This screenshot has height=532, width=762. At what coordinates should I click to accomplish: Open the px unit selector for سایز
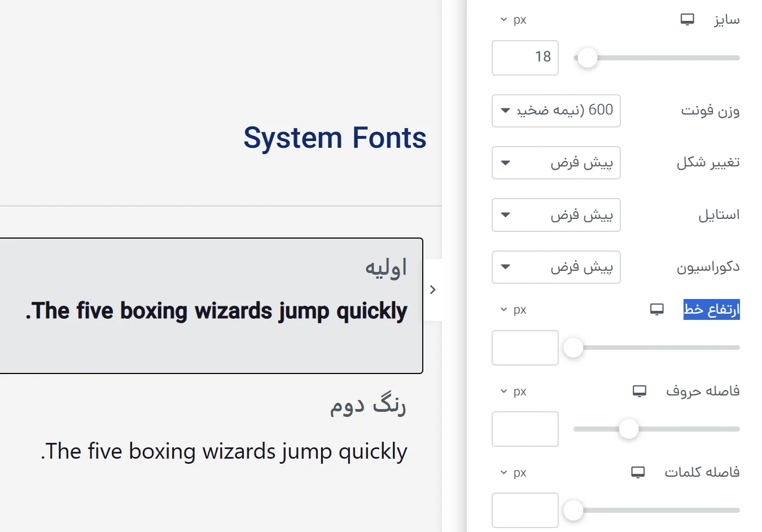coord(513,19)
